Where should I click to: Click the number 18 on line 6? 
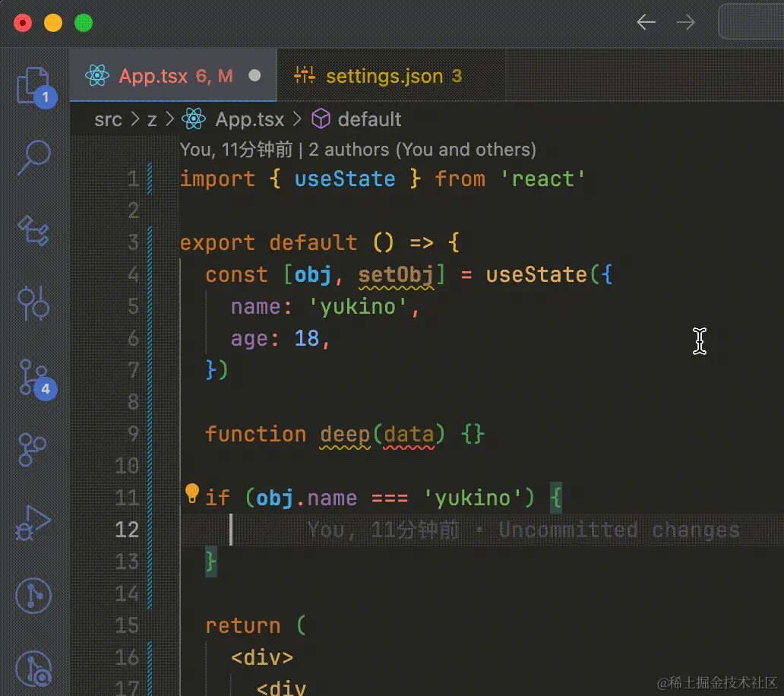click(x=306, y=338)
